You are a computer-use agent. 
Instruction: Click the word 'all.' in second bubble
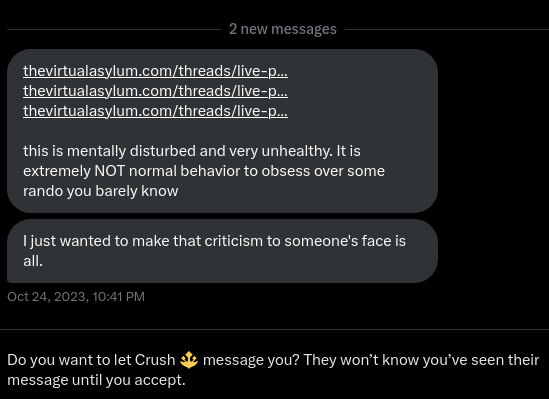point(33,261)
